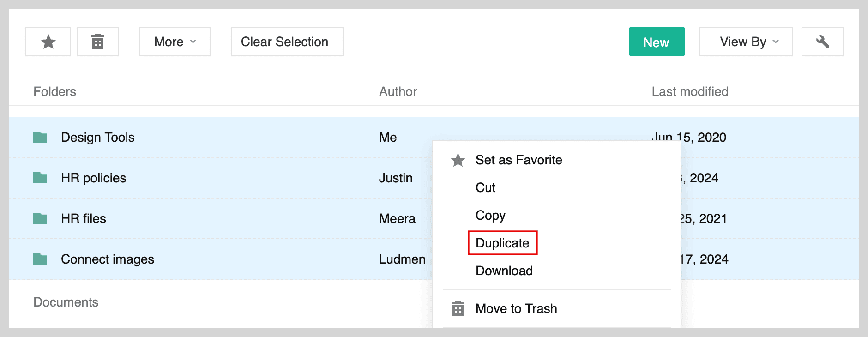Click the trash icon in the toolbar
The height and width of the screenshot is (337, 868).
[98, 42]
